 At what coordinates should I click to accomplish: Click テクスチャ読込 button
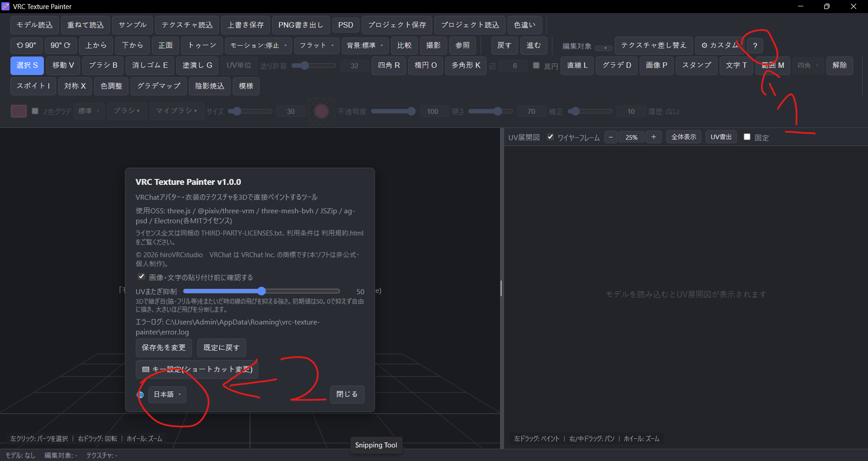click(x=187, y=25)
